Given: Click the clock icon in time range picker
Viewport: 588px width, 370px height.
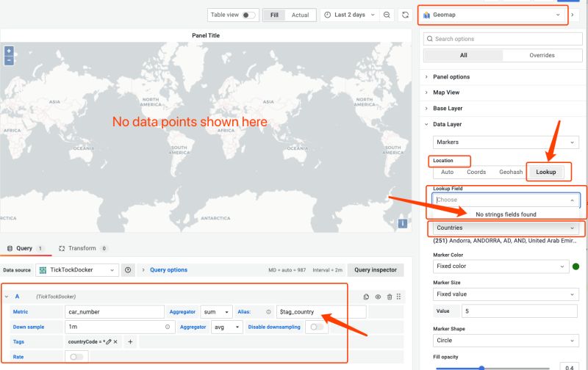Looking at the screenshot, I should [x=327, y=15].
